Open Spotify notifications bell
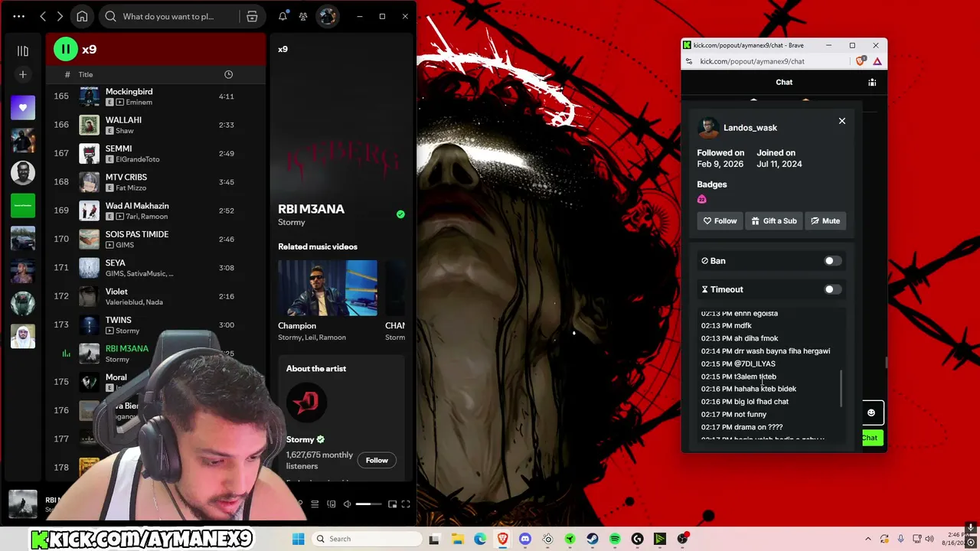980x551 pixels. point(283,16)
